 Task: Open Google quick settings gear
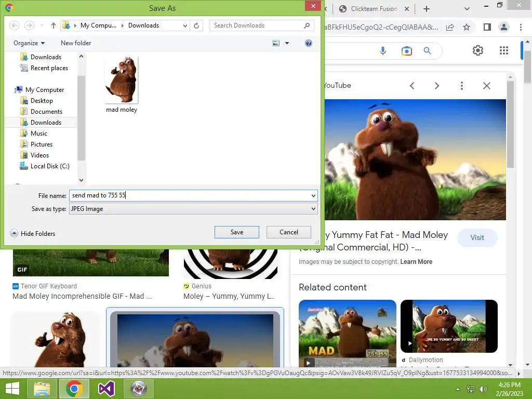pos(478,50)
